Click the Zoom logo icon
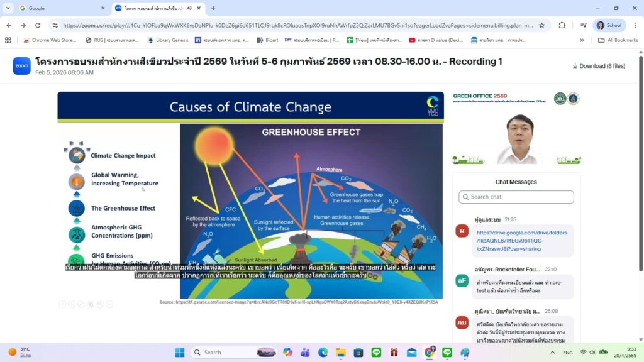The height and width of the screenshot is (362, 644). (21, 66)
